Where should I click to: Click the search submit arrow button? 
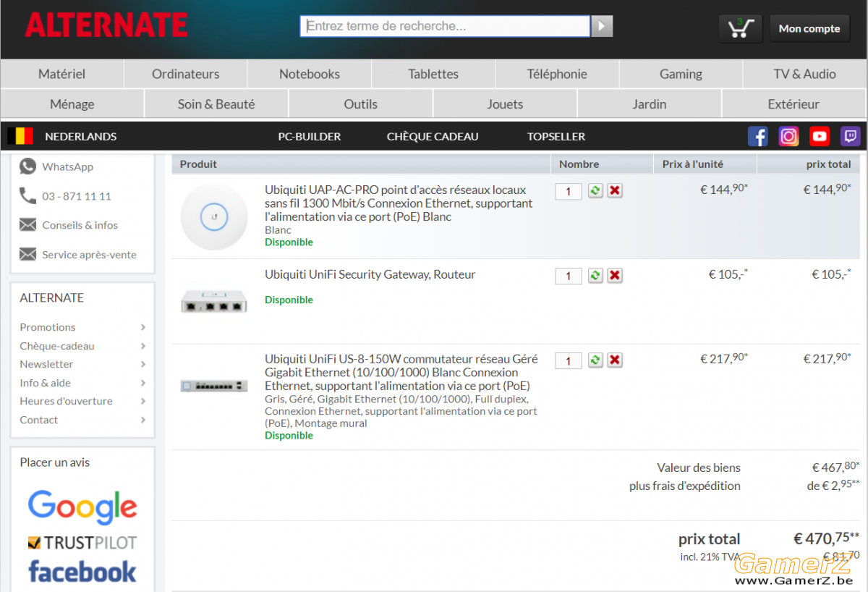click(602, 27)
